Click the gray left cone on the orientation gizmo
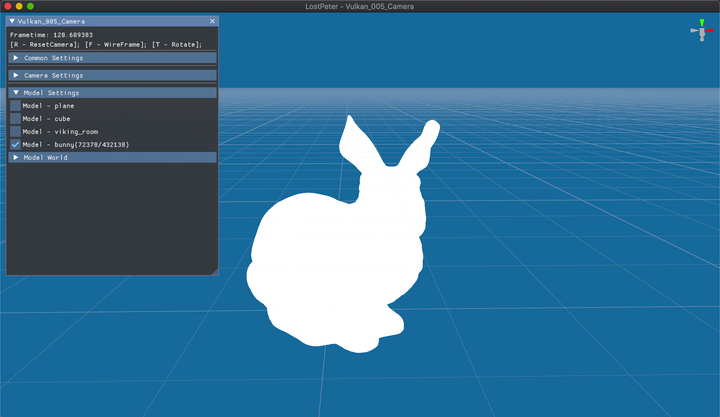This screenshot has width=720, height=417. [x=693, y=30]
